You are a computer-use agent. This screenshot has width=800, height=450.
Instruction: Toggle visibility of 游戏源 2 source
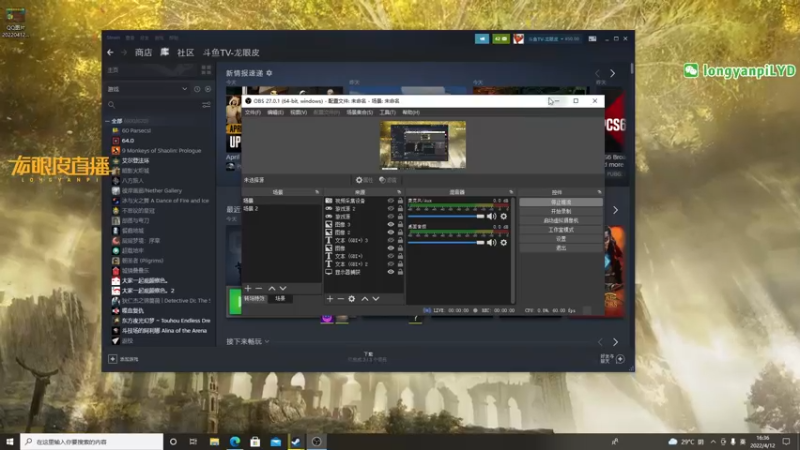click(x=391, y=209)
